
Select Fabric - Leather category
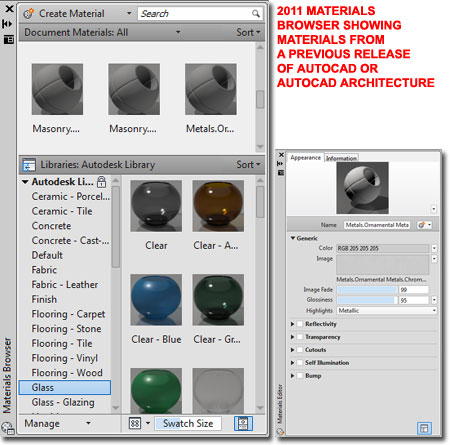(x=65, y=285)
